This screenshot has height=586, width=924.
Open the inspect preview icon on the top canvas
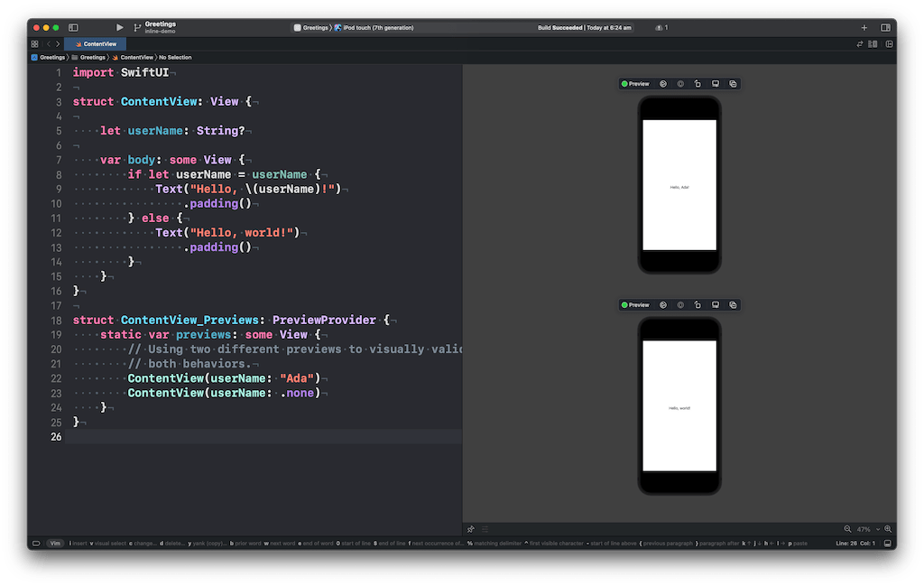679,83
